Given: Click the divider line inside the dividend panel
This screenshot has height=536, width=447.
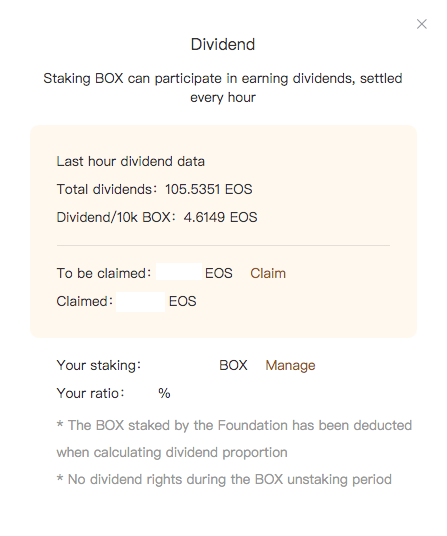Looking at the screenshot, I should tap(223, 245).
